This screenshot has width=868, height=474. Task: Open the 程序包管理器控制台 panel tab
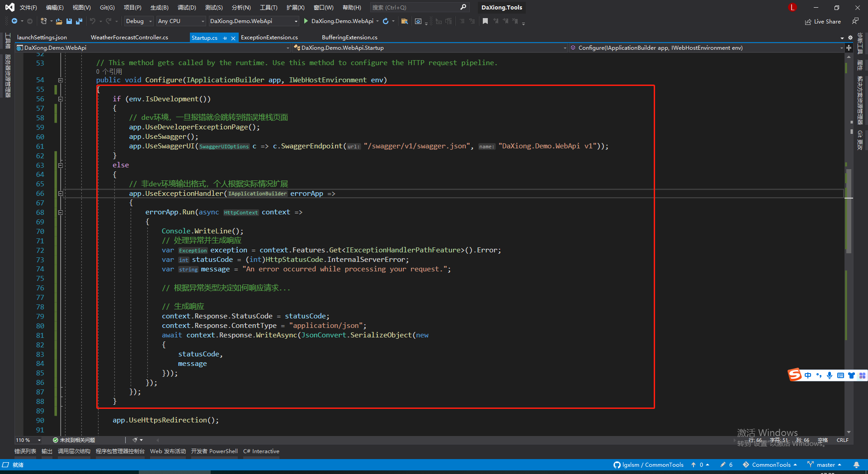[120, 451]
